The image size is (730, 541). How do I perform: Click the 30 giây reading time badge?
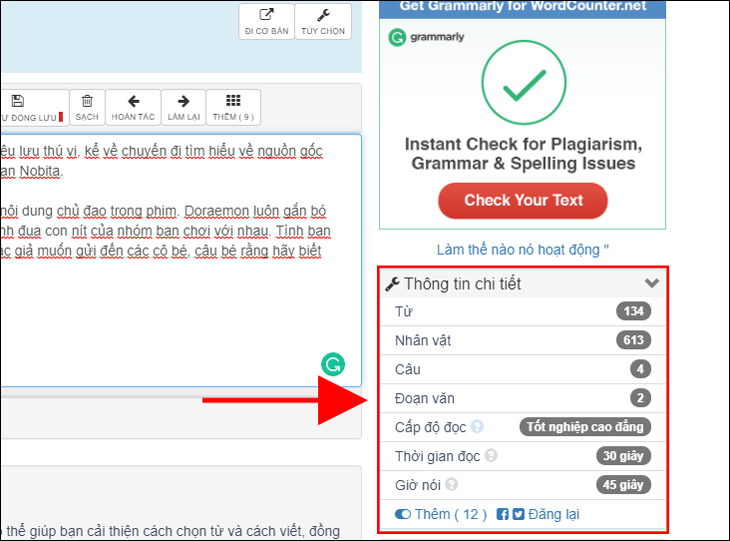pyautogui.click(x=623, y=456)
